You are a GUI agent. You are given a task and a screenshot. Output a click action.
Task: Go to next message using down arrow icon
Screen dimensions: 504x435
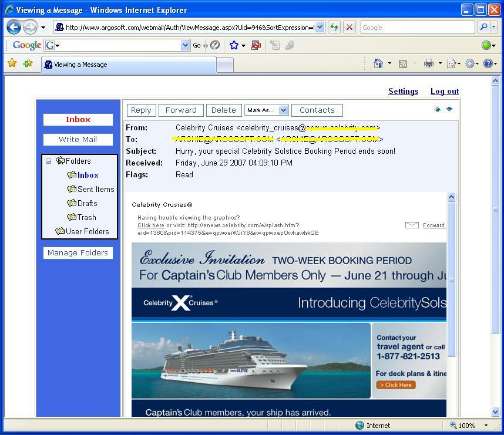(x=449, y=109)
